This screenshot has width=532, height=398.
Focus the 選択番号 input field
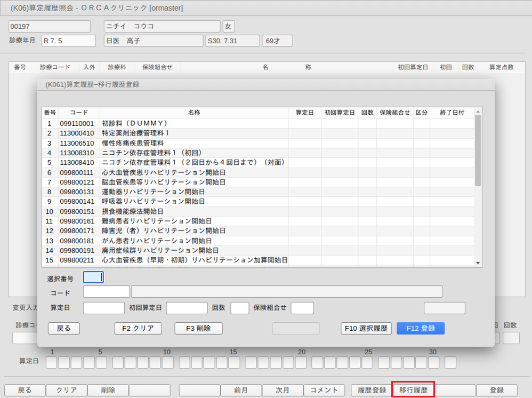[93, 277]
